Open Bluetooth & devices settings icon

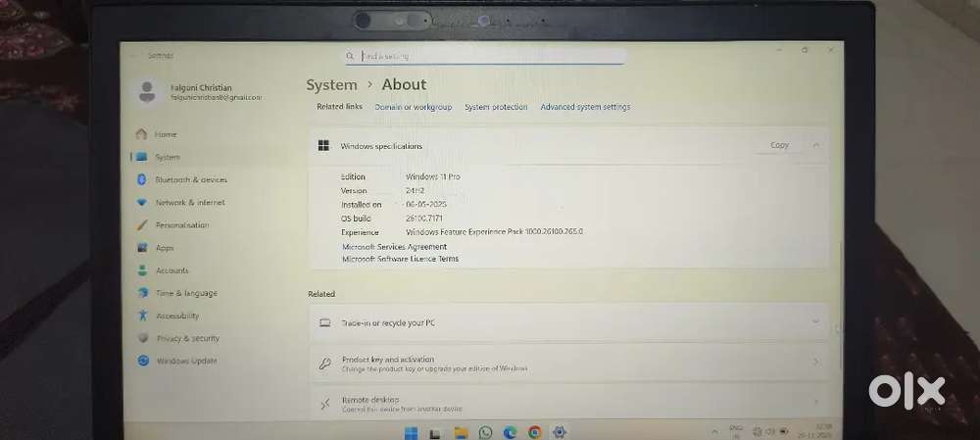coord(142,179)
